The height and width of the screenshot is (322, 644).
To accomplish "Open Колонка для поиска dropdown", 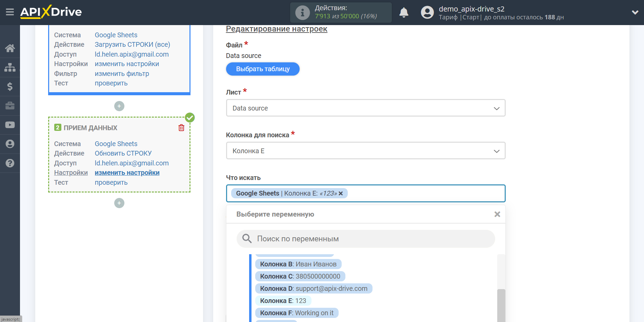I will click(x=366, y=151).
